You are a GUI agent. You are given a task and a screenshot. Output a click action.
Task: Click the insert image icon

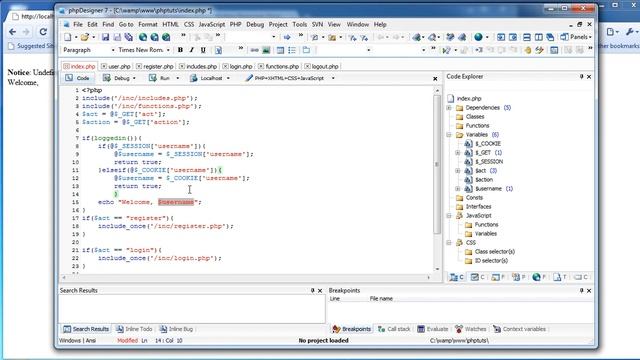(x=266, y=50)
